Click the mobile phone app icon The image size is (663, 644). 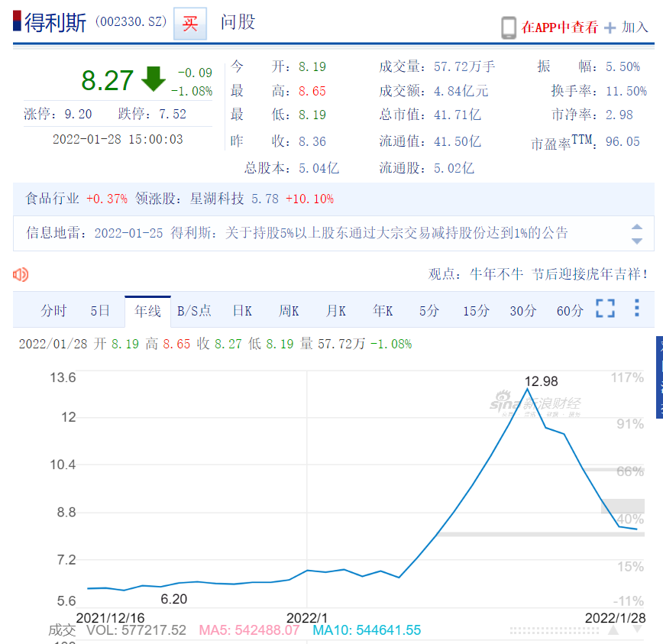(508, 28)
